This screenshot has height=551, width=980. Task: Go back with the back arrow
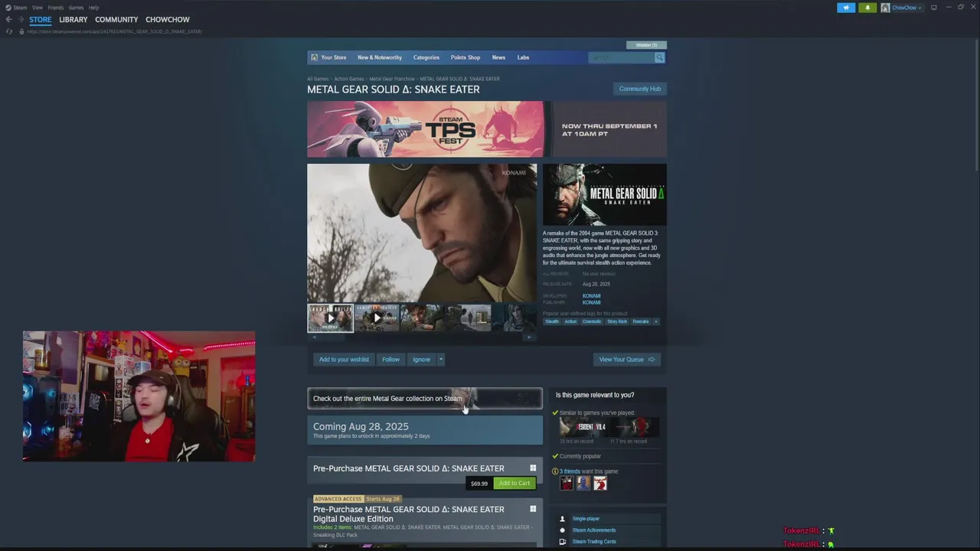coord(8,20)
